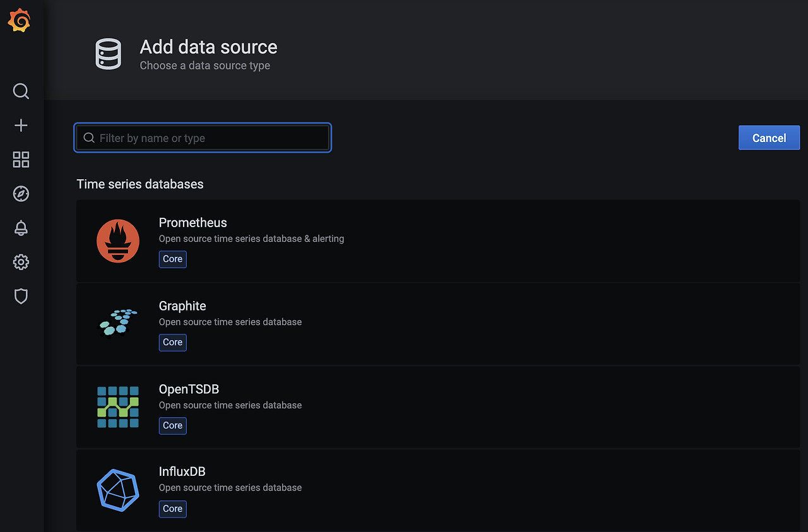Image resolution: width=808 pixels, height=532 pixels.
Task: Open the Configuration gear icon
Action: click(x=21, y=262)
